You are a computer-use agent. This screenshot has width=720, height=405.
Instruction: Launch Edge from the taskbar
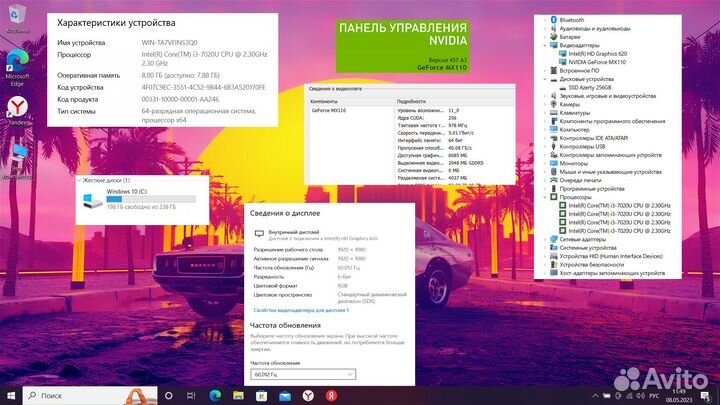215,395
